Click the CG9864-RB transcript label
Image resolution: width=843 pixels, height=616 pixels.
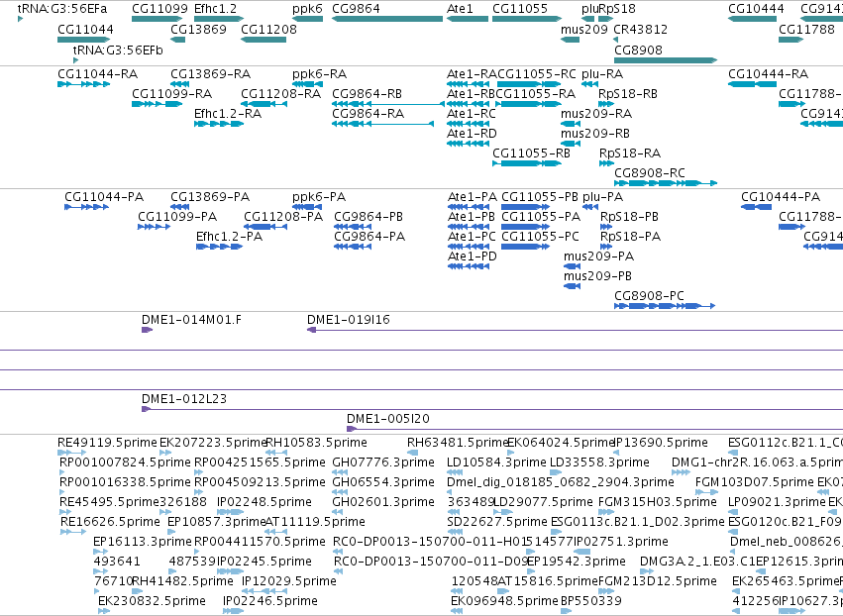[367, 93]
